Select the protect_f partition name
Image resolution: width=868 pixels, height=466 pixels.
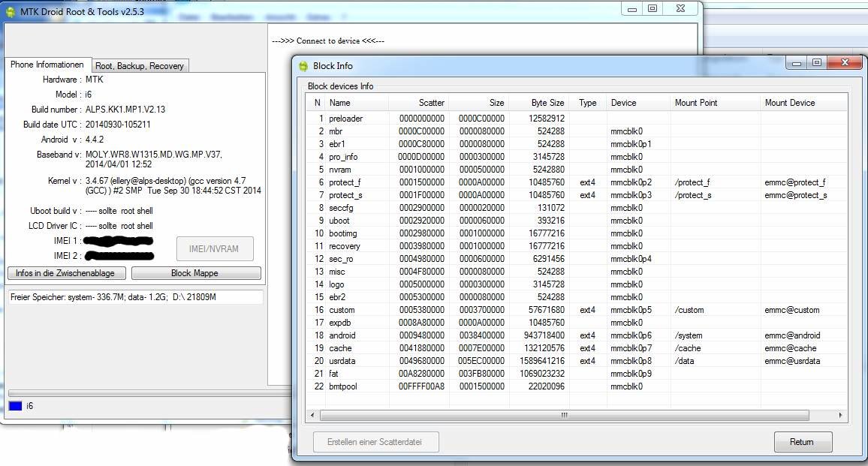[345, 182]
